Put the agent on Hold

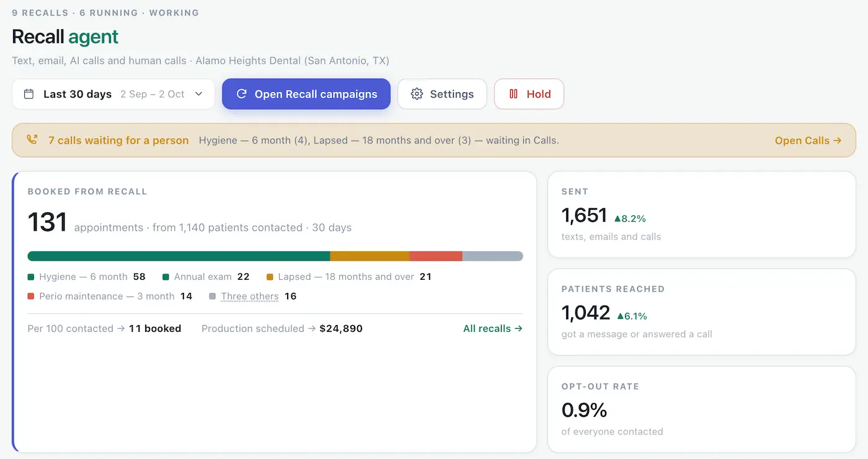pos(529,94)
